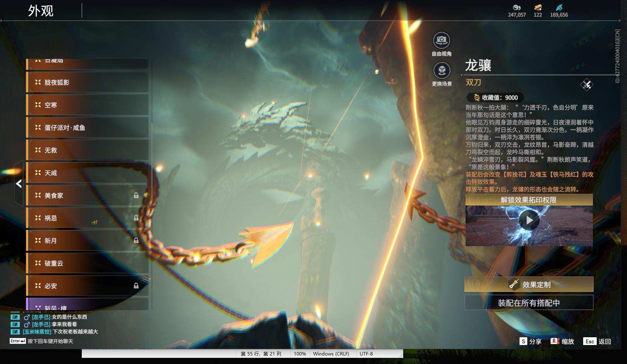Select the 胧夜狐影 skin entry
627x364 pixels.
point(87,82)
